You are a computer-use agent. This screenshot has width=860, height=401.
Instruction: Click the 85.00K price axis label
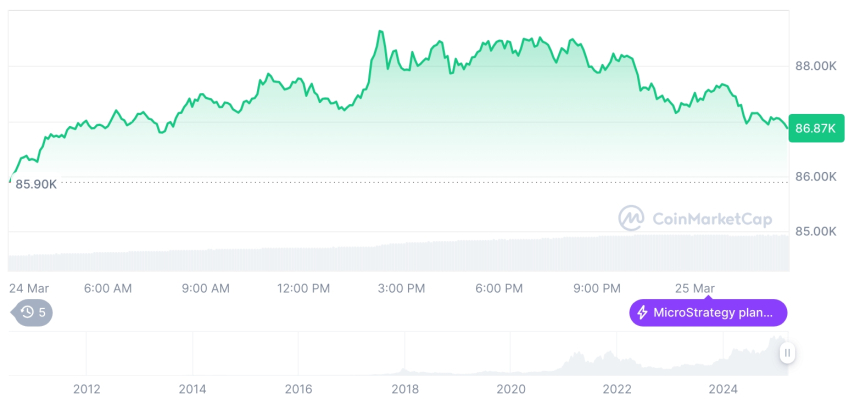click(x=815, y=231)
